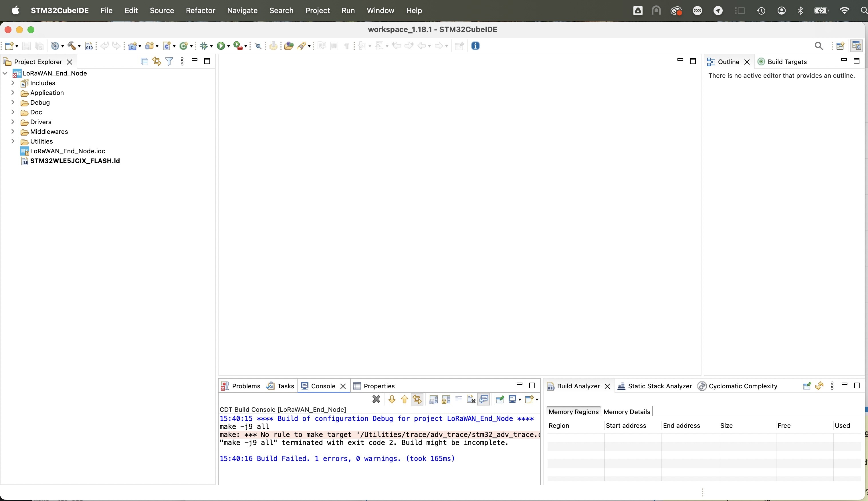Click the Search flashlight toolbar icon
Viewport: 868px width, 501px height.
tap(302, 46)
